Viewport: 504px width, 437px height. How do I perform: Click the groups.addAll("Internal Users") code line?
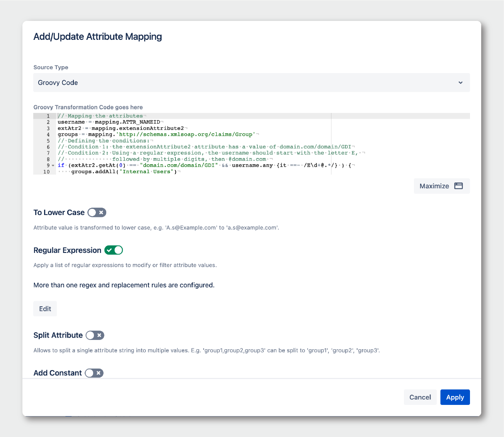coord(124,171)
